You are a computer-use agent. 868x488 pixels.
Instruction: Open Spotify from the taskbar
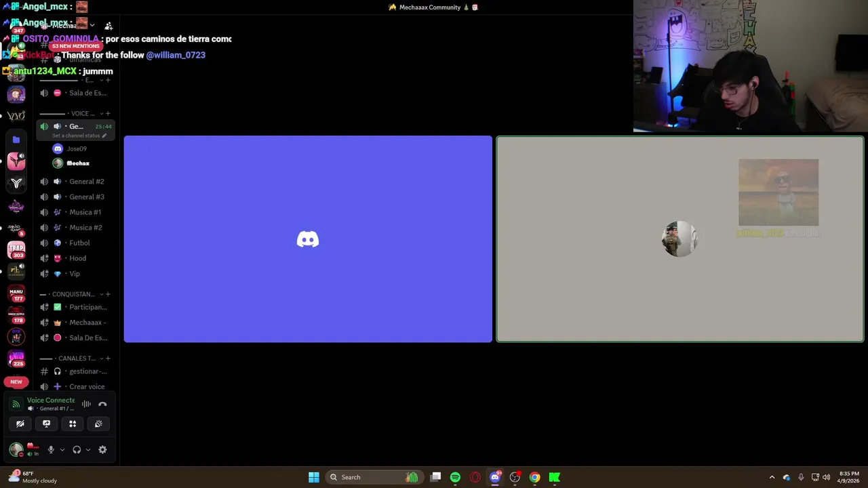(455, 477)
